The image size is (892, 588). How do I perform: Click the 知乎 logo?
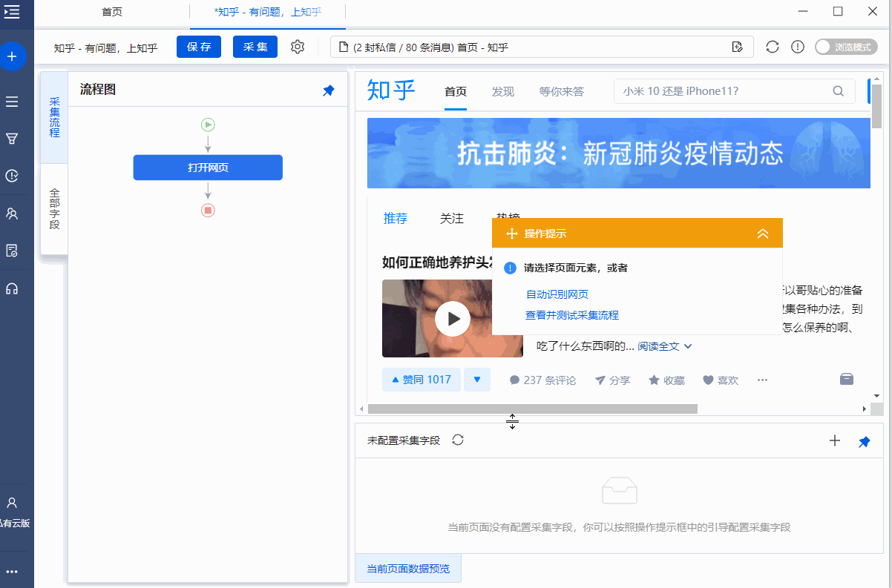391,90
